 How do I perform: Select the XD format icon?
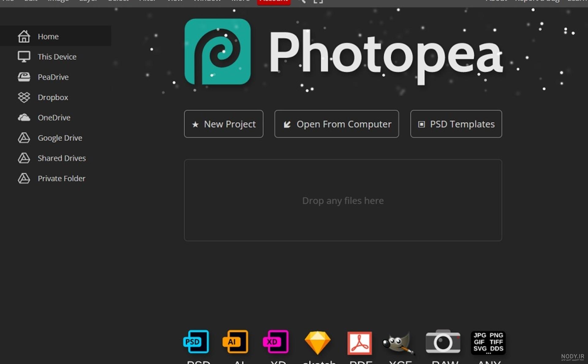[x=276, y=342]
